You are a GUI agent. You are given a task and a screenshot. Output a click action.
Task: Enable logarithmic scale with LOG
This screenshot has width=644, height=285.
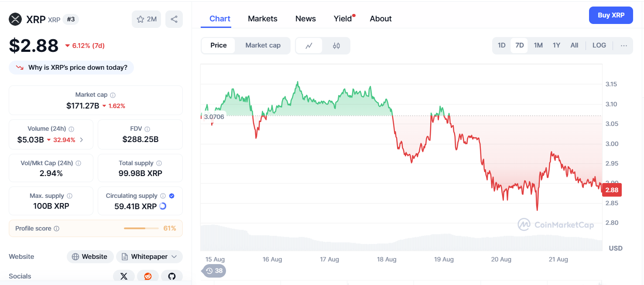pos(599,45)
